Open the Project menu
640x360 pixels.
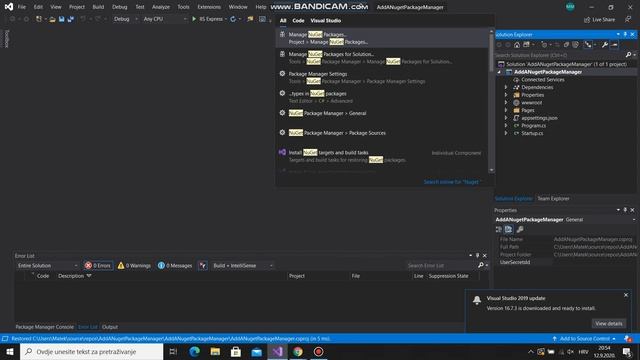pos(77,7)
